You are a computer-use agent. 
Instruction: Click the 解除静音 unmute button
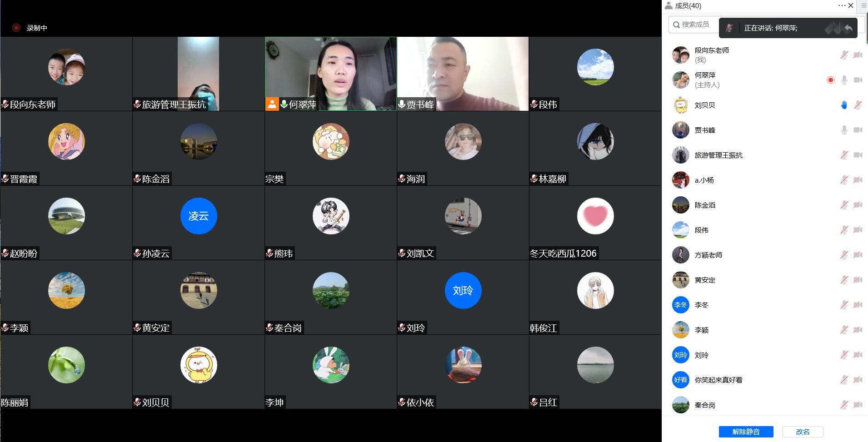pyautogui.click(x=746, y=432)
